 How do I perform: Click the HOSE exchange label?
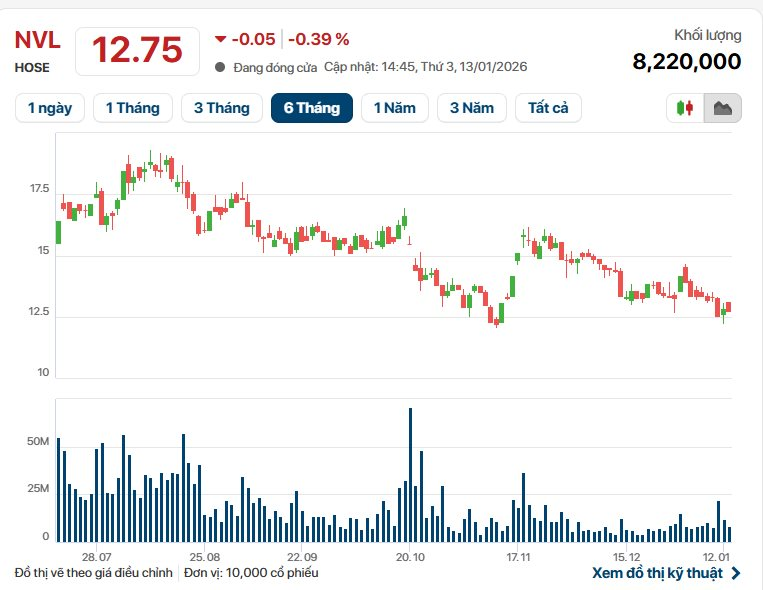click(32, 68)
